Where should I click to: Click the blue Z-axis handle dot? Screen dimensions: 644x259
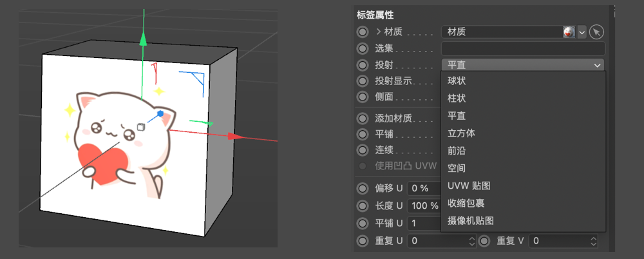pos(160,113)
